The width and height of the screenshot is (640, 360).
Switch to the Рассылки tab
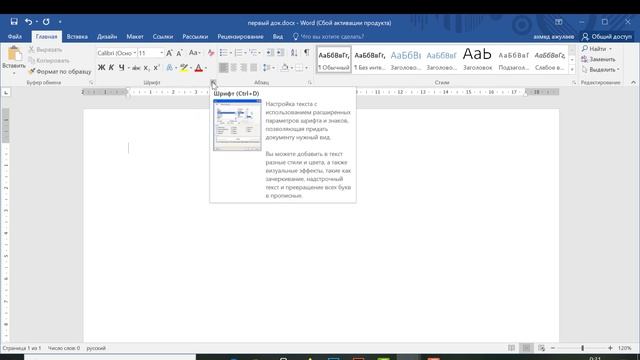coord(195,37)
